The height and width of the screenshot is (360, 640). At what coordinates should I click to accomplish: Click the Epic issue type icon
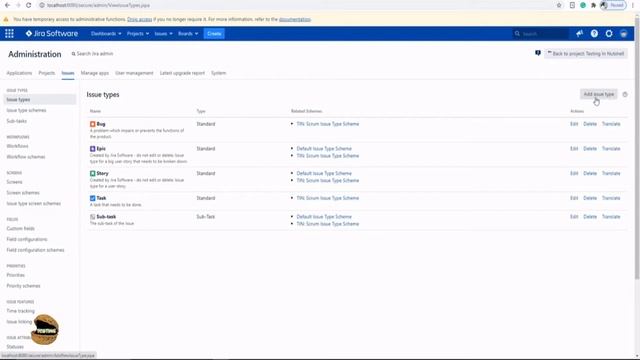pyautogui.click(x=93, y=149)
